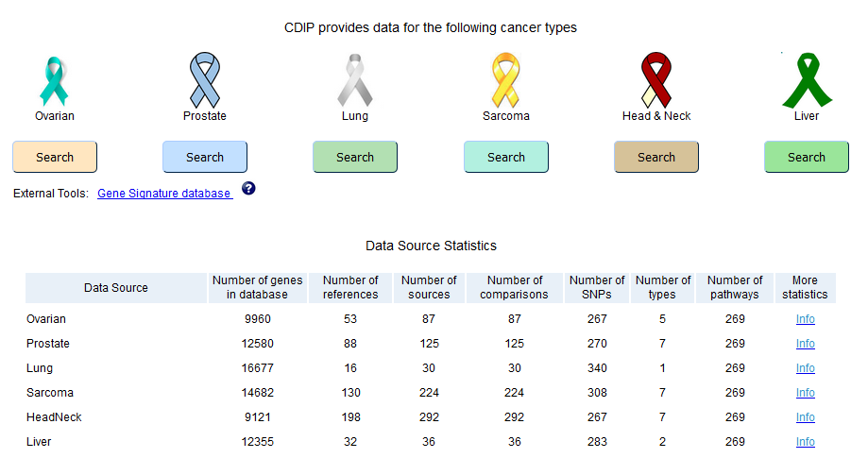Search the Sarcoma data
Screen dimensions: 868x475
pos(506,157)
